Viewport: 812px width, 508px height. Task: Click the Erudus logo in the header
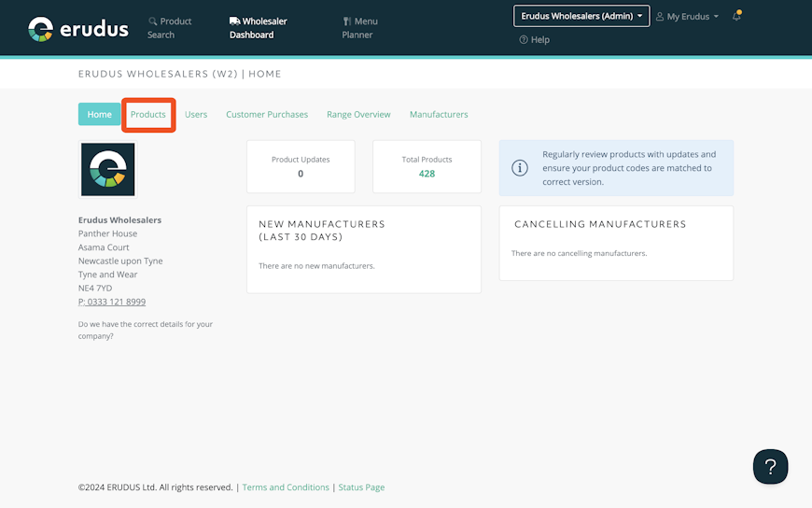click(x=78, y=29)
